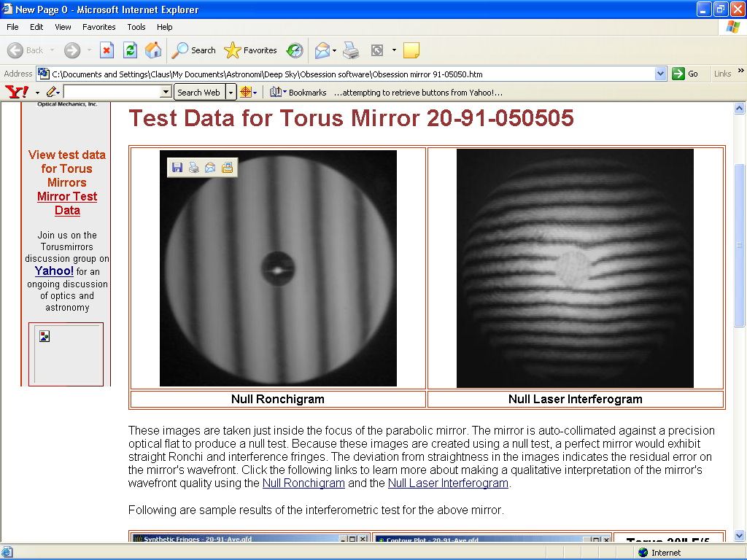Screen dimensions: 747x560
Task: Click the Internet Explorer icon in the title bar
Action: click(x=7, y=9)
